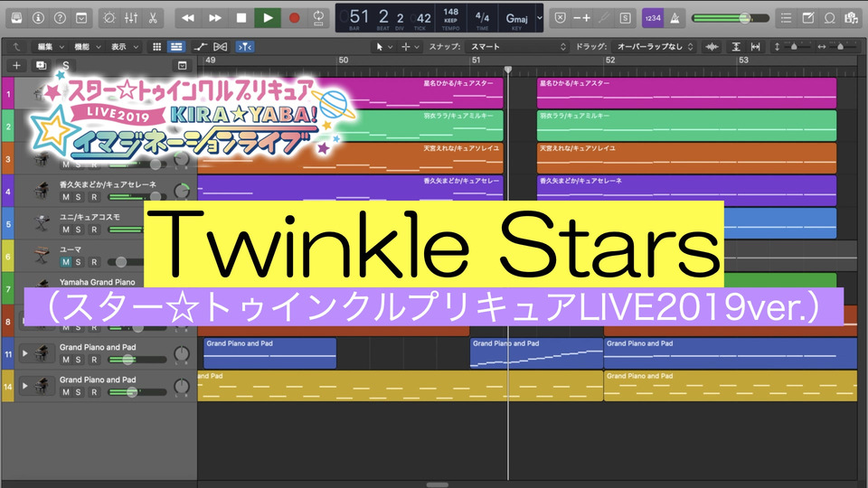This screenshot has width=868, height=488.
Task: Toggle the Flex show/hide button
Action: coord(221,47)
